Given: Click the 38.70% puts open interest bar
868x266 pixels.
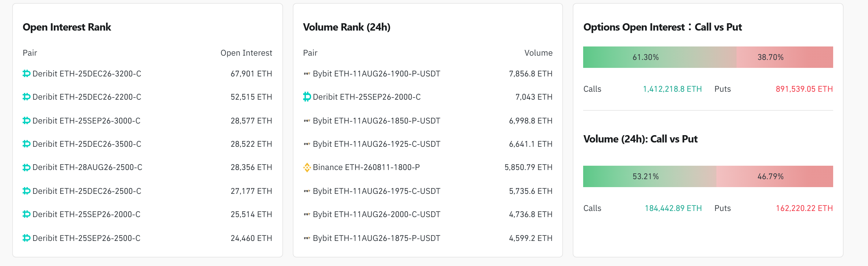Looking at the screenshot, I should [x=785, y=57].
